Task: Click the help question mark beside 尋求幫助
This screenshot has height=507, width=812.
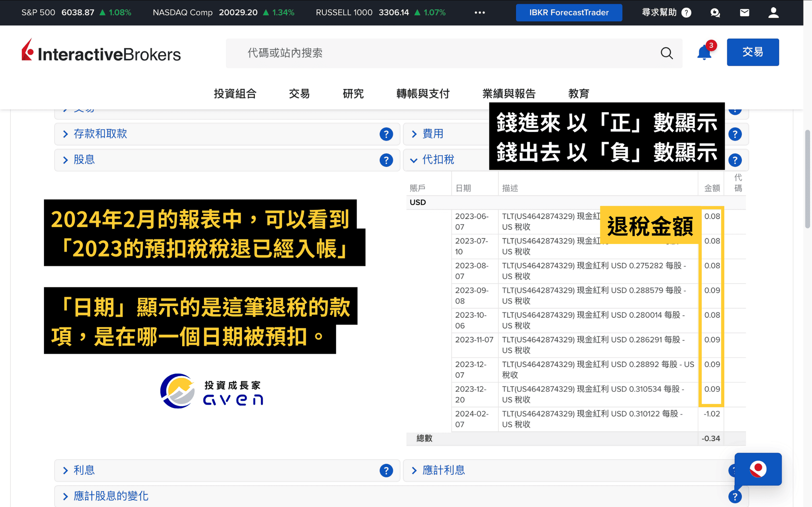Action: click(686, 13)
